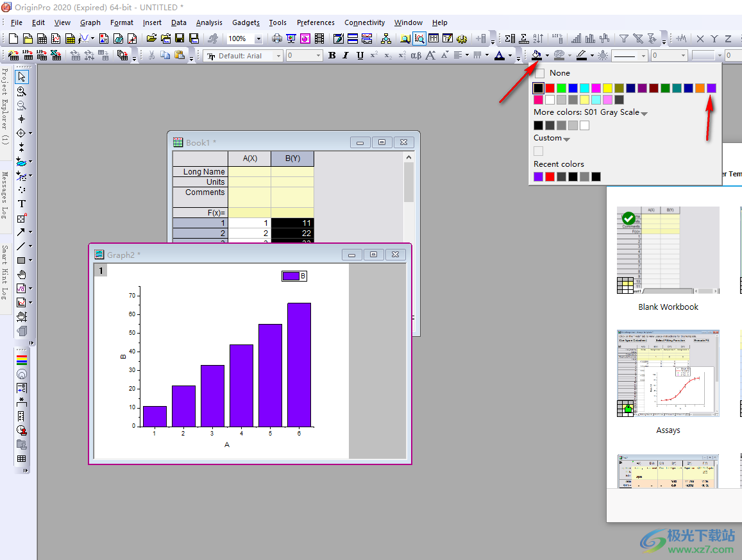Click the Print icon
Screen dimensions: 742x560
pyautogui.click(x=277, y=39)
